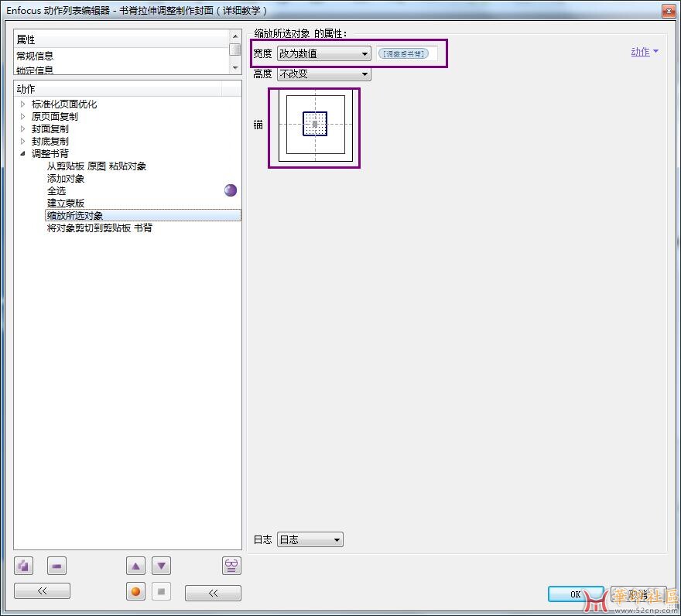Click the 取消 cancel button

[638, 594]
